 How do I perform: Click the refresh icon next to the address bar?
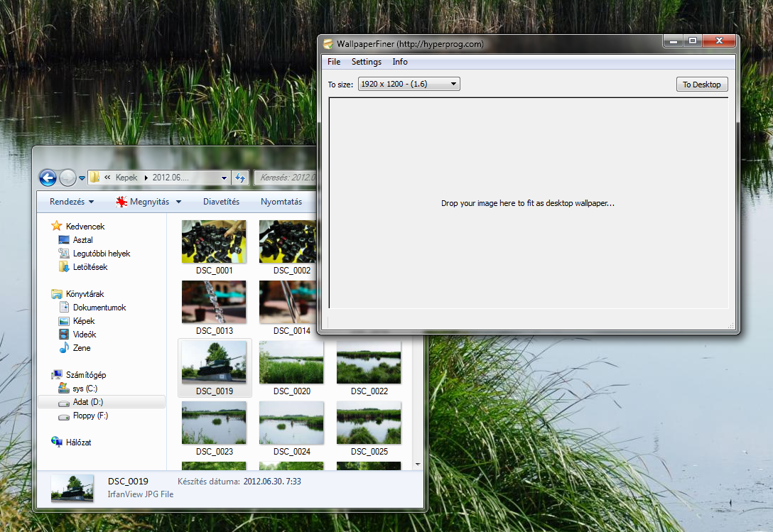tap(241, 178)
